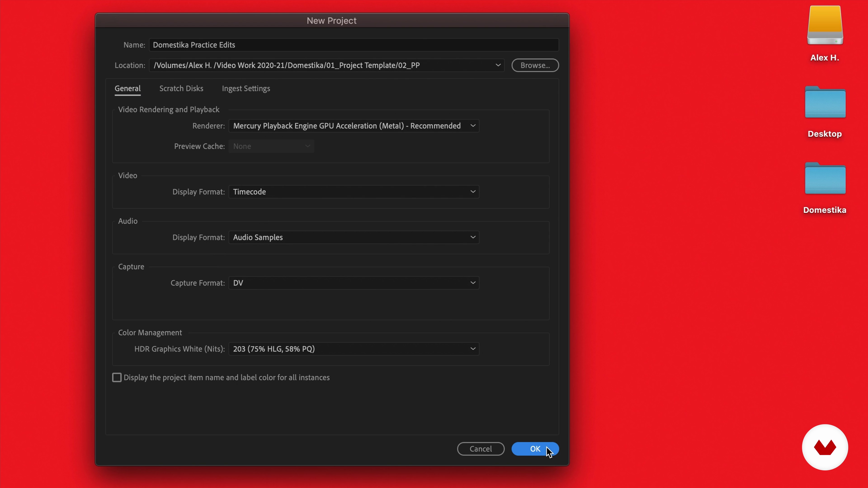Click the New Project title bar
868x488 pixels.
click(x=332, y=21)
